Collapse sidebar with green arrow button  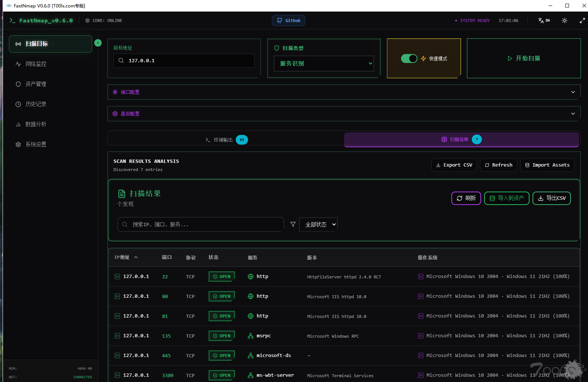pos(98,43)
